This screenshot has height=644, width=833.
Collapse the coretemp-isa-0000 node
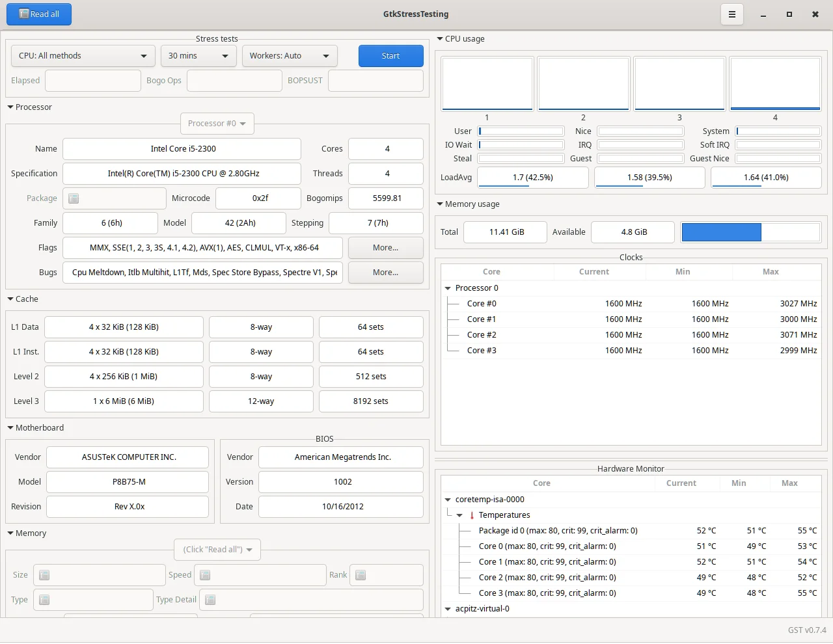point(448,500)
